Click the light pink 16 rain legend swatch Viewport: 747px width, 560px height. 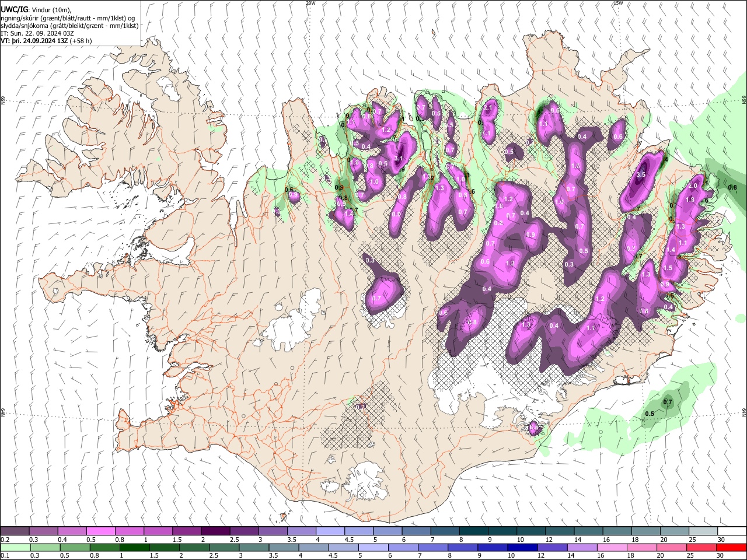pos(612,547)
